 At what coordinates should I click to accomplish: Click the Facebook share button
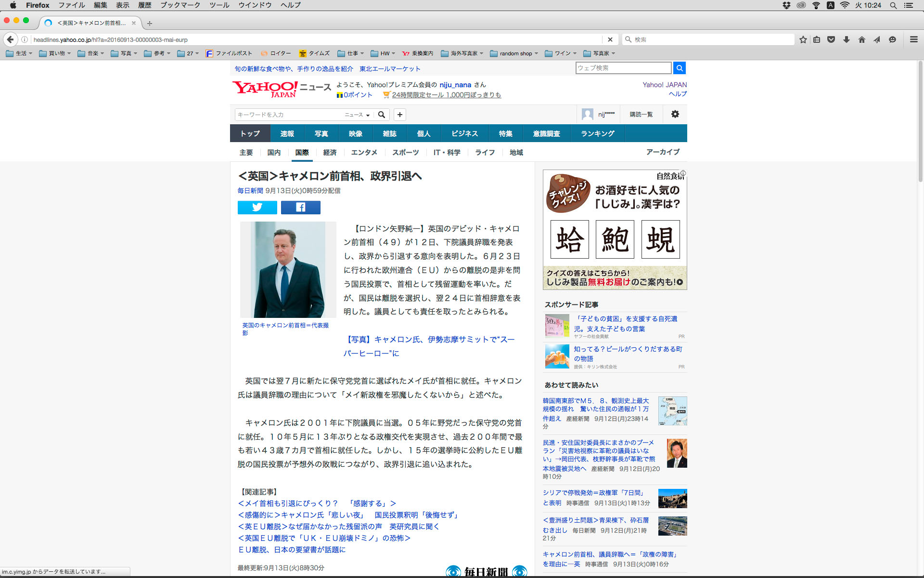300,207
